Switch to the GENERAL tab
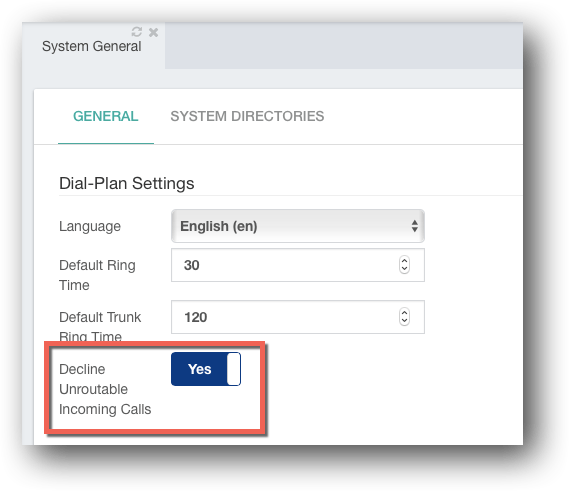The image size is (569, 491). click(106, 116)
